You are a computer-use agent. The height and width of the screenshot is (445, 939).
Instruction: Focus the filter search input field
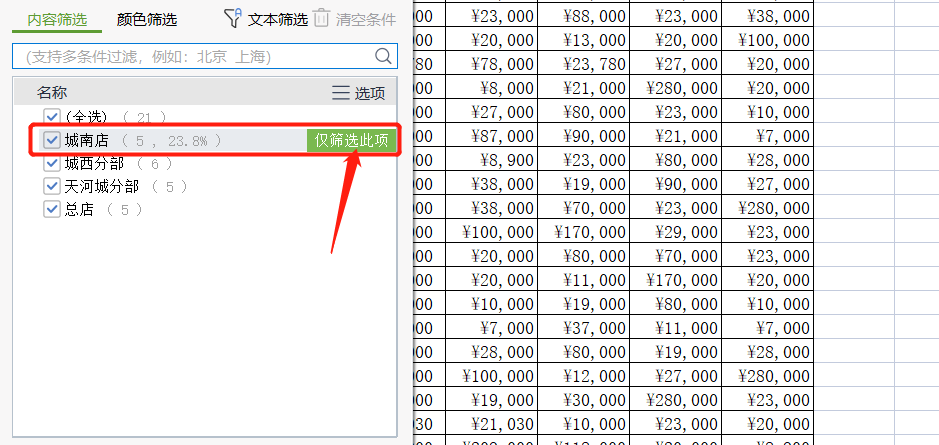click(205, 56)
